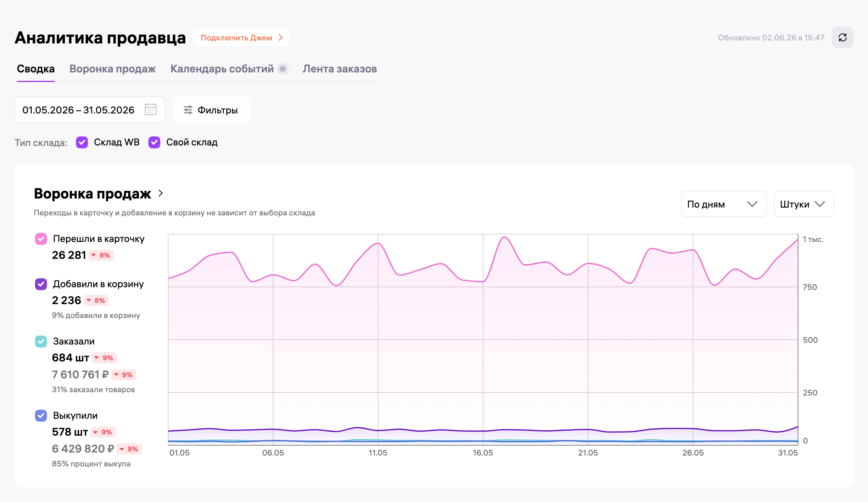Click the 8% decline badge beside 26 281

pyautogui.click(x=101, y=255)
